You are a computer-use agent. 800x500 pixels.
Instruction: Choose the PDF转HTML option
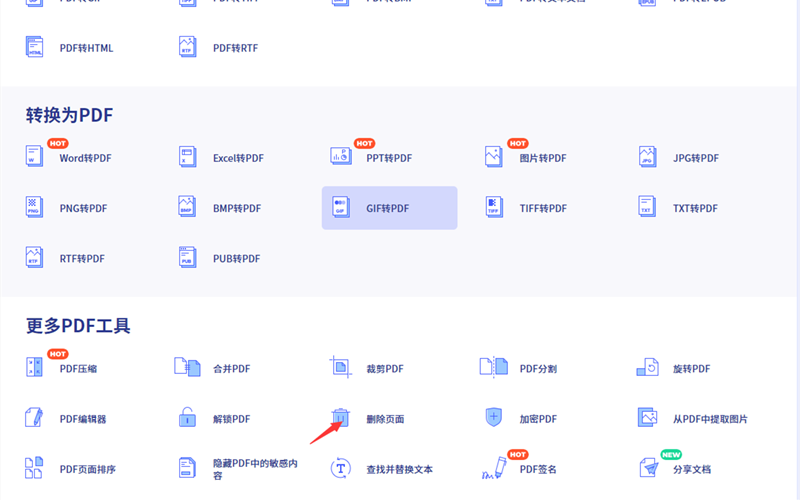click(86, 48)
